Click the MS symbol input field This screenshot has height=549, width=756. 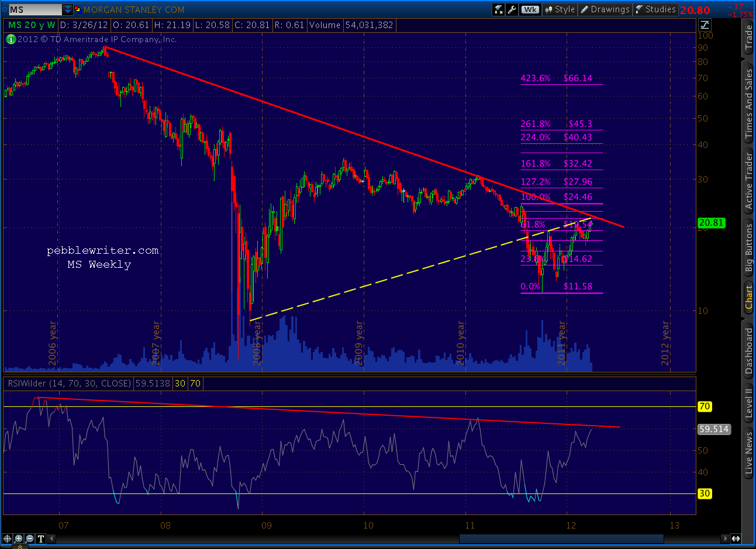(34, 9)
